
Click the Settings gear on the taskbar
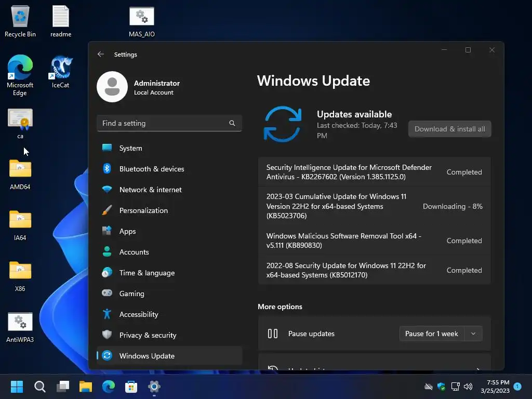click(154, 387)
